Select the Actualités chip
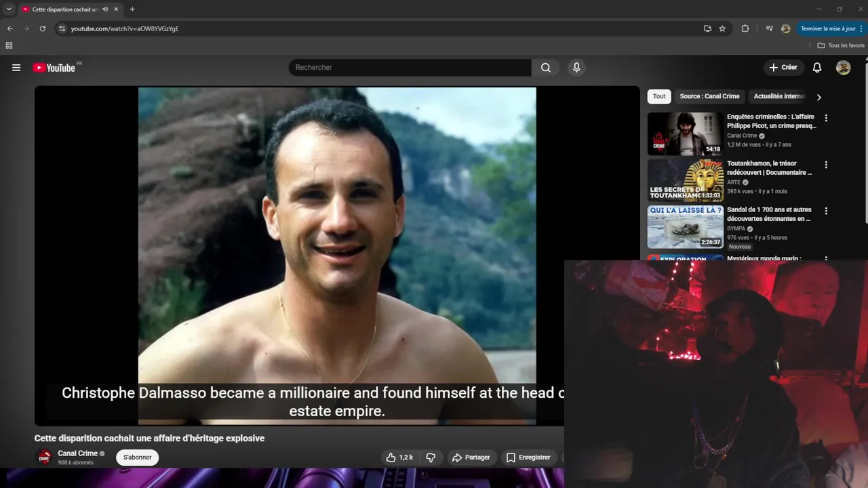Image resolution: width=868 pixels, height=488 pixels. pos(778,96)
